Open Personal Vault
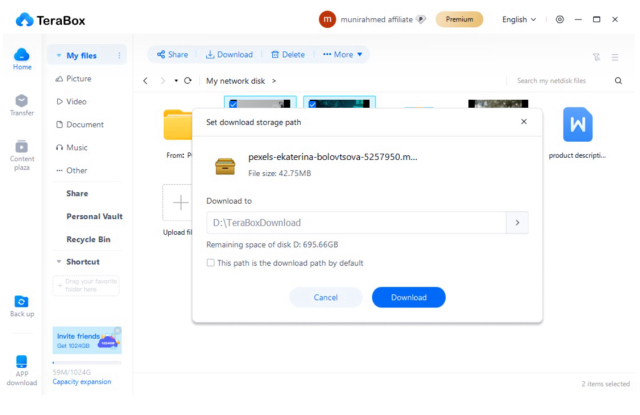640x415 pixels. coord(94,216)
